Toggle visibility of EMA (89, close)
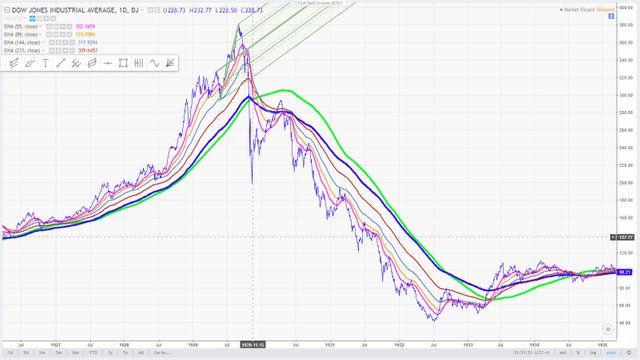640x360 pixels. pos(49,34)
